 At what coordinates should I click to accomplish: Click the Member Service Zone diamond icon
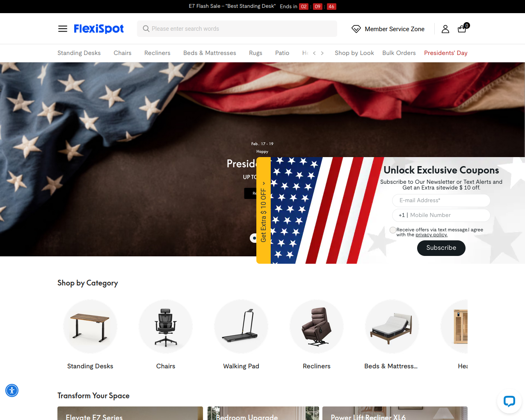356,29
